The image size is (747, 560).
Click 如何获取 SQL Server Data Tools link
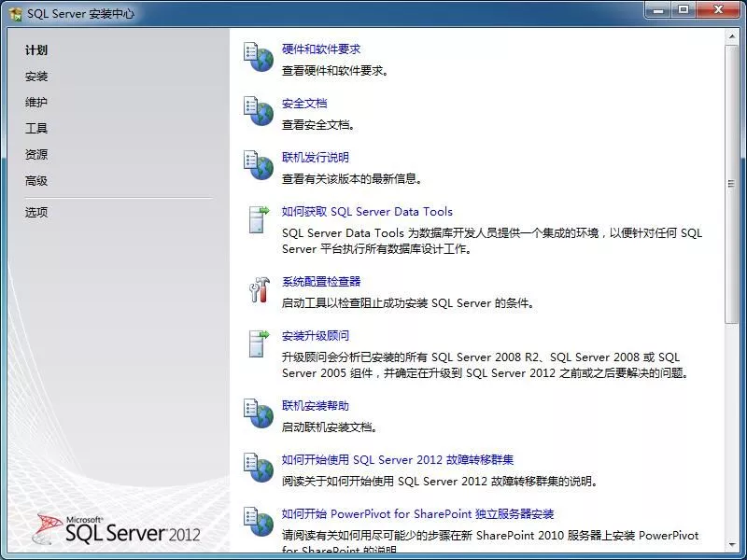pos(367,212)
